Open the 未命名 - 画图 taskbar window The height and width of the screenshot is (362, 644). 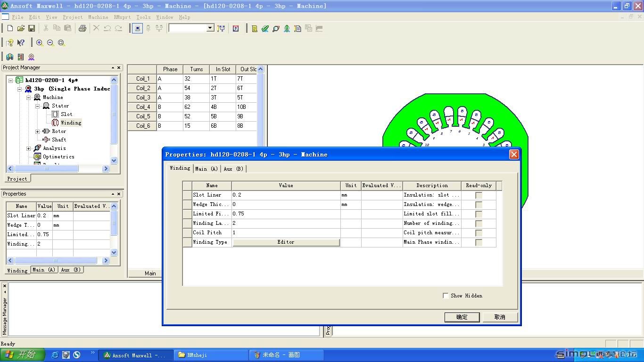coord(286,355)
